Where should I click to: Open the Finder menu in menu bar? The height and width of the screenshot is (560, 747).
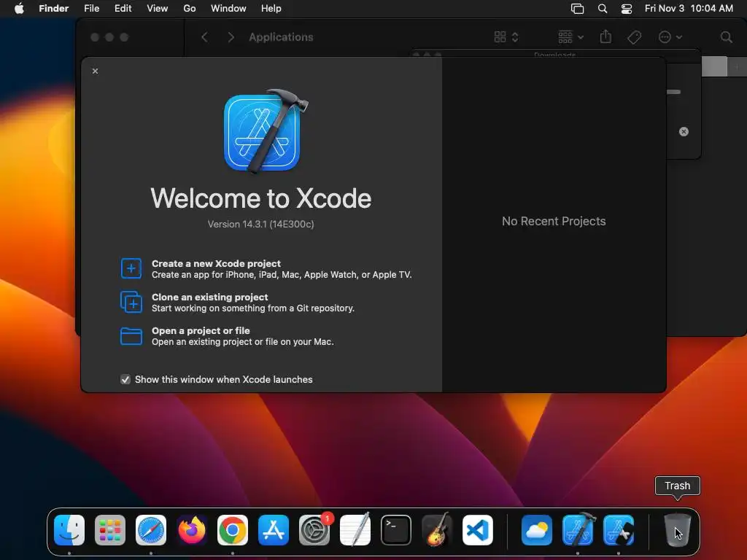[x=53, y=9]
